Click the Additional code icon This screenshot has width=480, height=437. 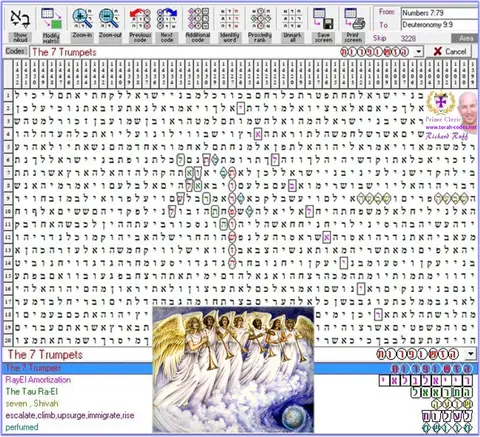[198, 19]
